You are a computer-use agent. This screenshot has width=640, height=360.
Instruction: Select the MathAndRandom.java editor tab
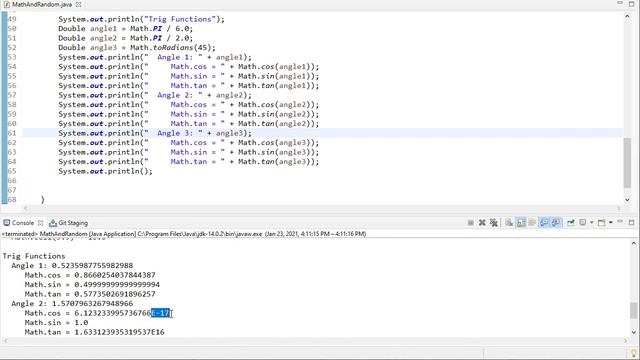pyautogui.click(x=42, y=4)
